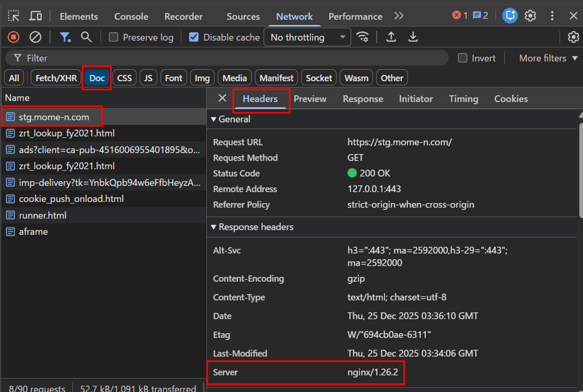The width and height of the screenshot is (583, 392).
Task: Export HAR file with download icon
Action: (413, 37)
